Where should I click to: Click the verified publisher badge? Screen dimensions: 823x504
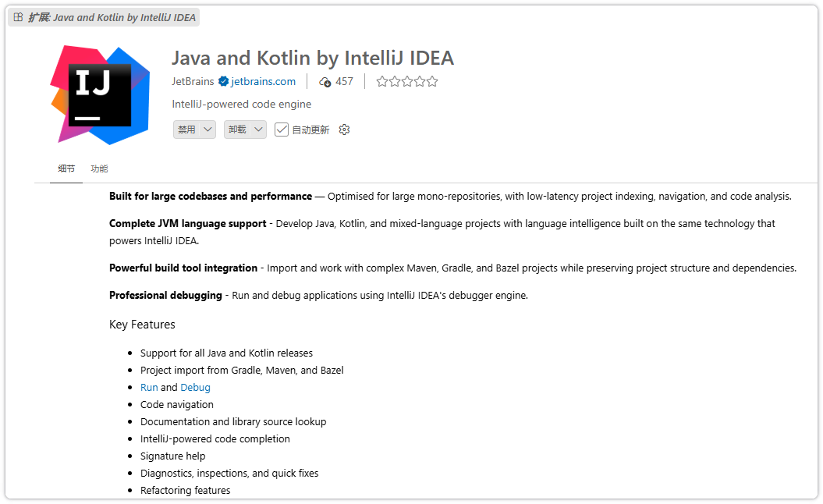(x=223, y=81)
